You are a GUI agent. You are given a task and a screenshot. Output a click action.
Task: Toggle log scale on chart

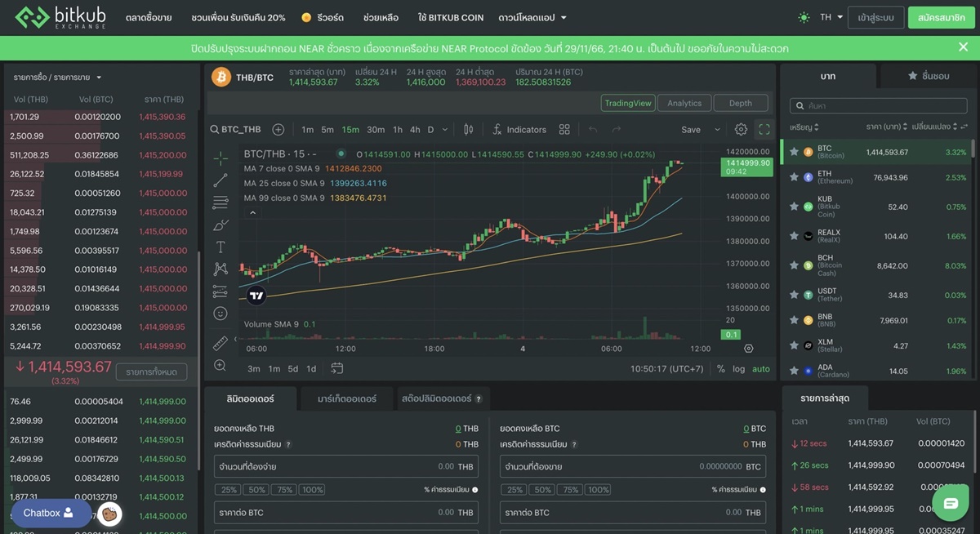739,369
